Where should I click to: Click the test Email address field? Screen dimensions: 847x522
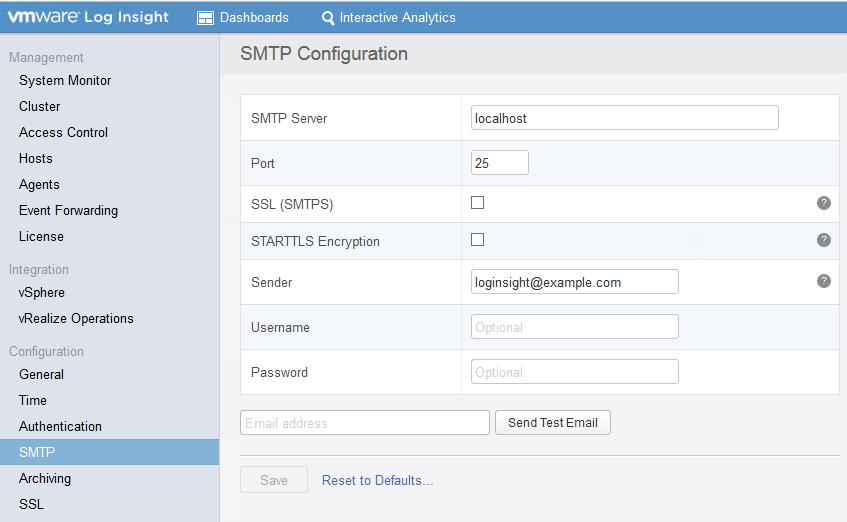tap(365, 423)
